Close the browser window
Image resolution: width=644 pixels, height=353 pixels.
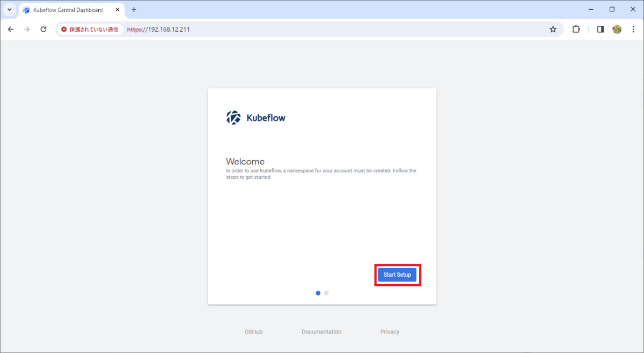click(633, 9)
